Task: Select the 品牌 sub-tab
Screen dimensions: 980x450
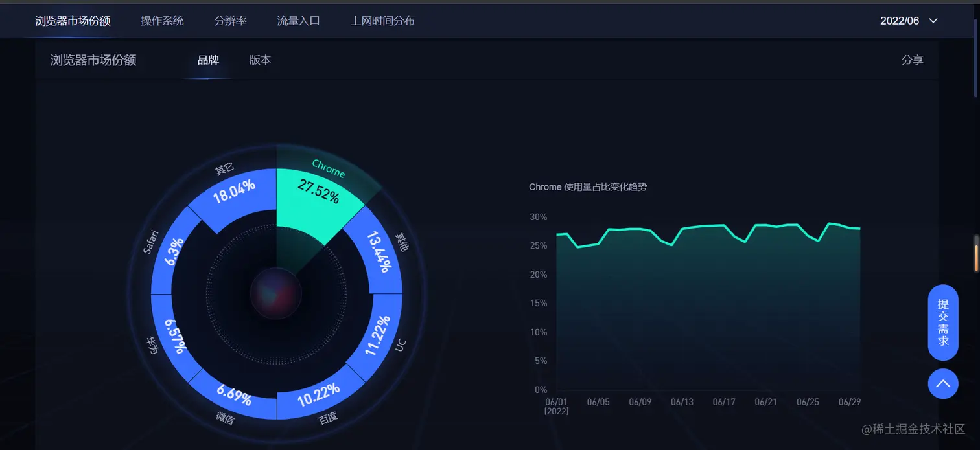Action: (x=208, y=60)
